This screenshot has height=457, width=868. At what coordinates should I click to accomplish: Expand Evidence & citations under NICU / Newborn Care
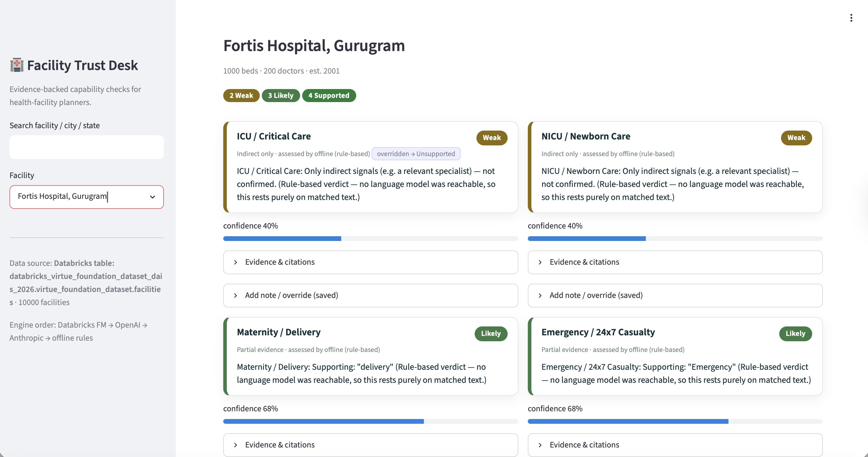pos(675,262)
